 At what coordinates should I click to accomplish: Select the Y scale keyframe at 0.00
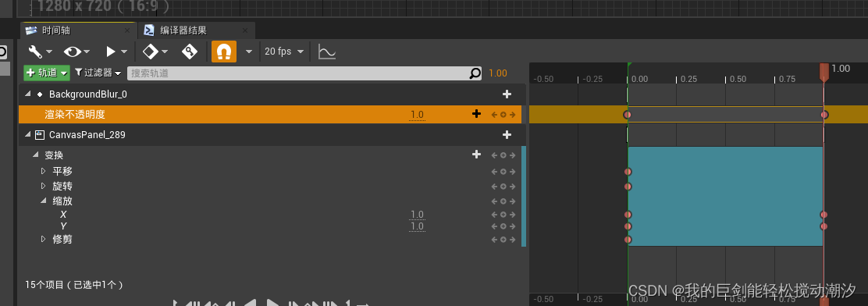point(628,226)
